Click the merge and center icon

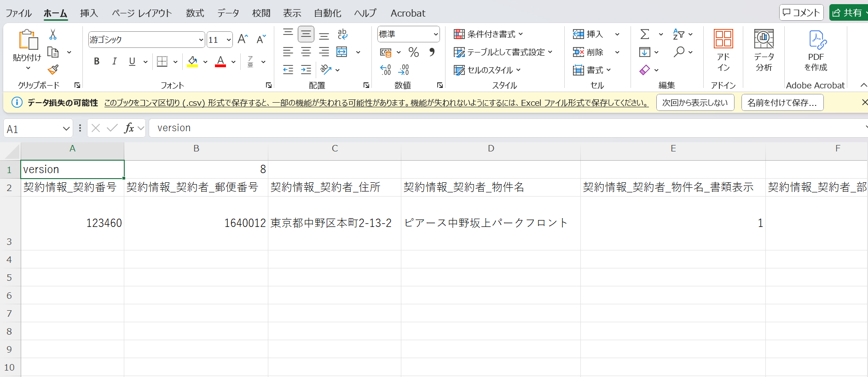coord(342,52)
